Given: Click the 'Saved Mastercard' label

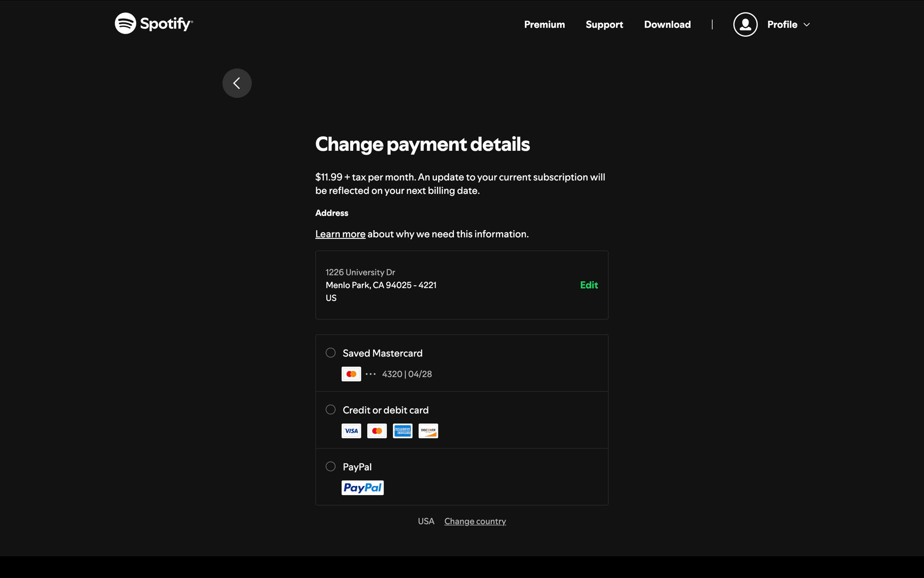Looking at the screenshot, I should (x=383, y=353).
